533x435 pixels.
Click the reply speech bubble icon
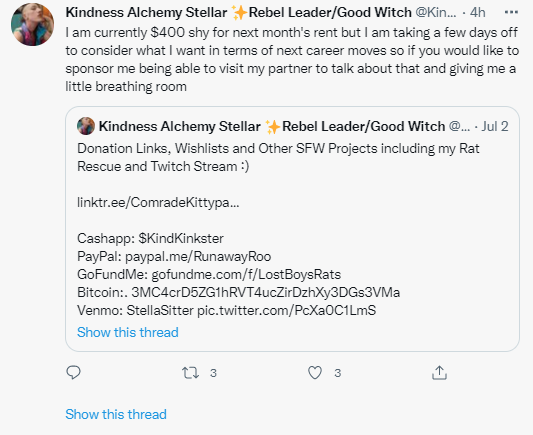[73, 372]
